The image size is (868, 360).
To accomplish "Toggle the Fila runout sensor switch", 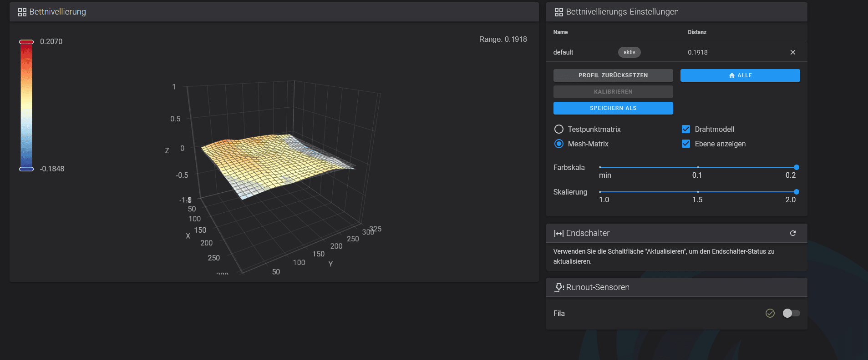I will click(791, 313).
